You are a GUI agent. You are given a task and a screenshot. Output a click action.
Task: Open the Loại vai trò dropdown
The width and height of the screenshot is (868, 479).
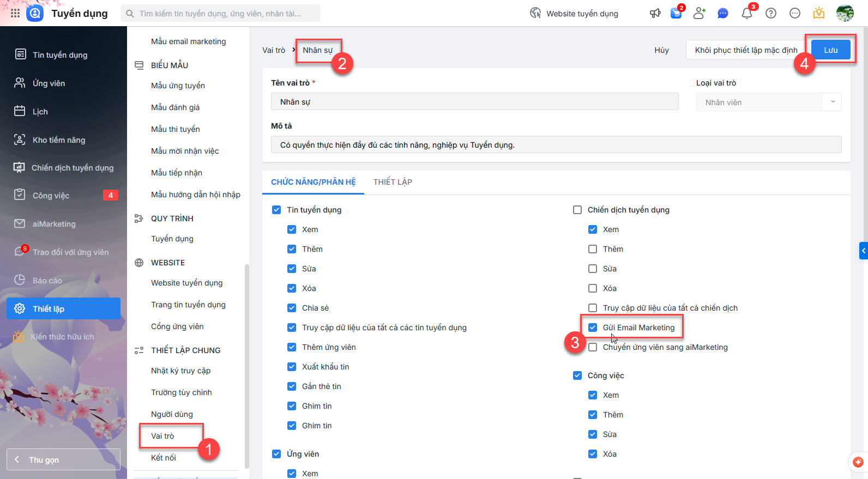tap(768, 102)
